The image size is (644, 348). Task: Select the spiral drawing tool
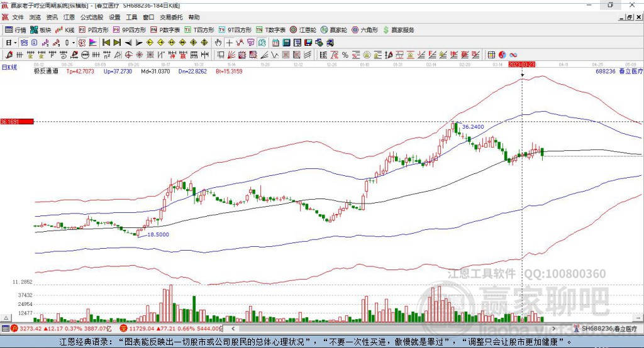64,55
